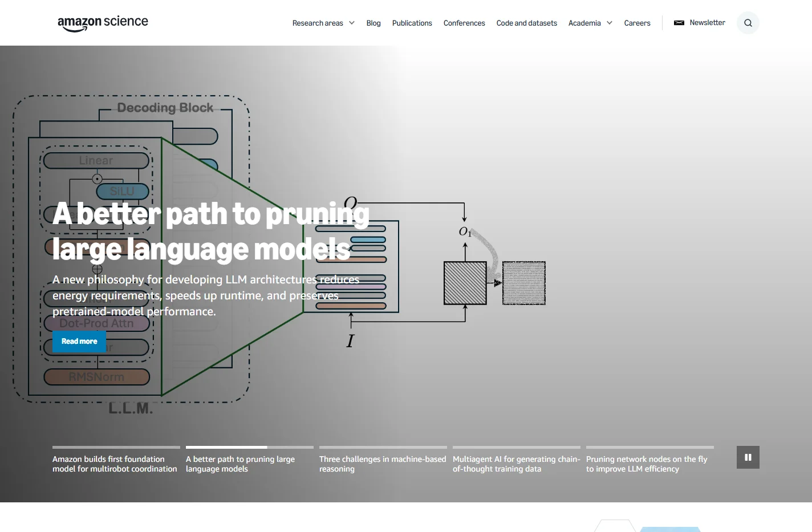812x532 pixels.
Task: Click progress bar above multirobot coordination slide
Action: [116, 447]
